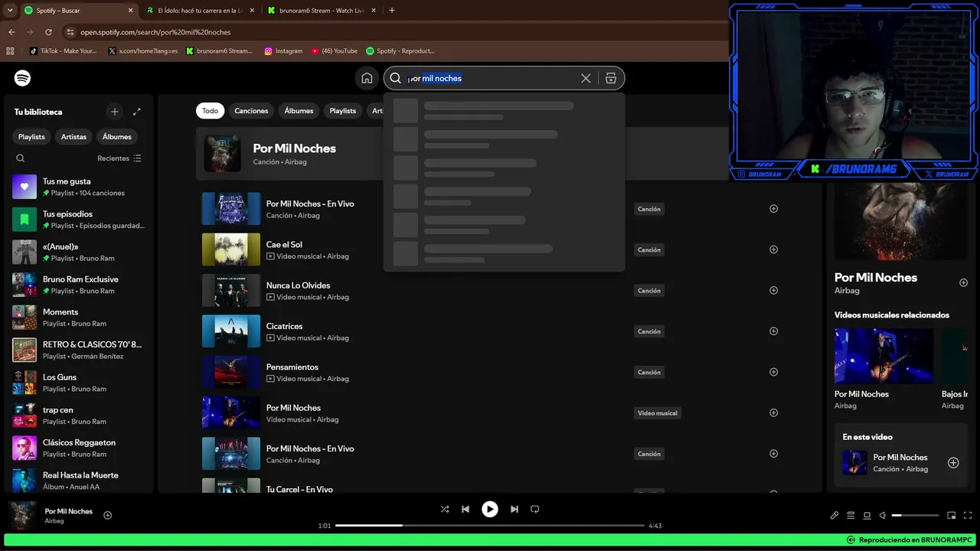Click the Cicatrices song title

click(x=284, y=326)
